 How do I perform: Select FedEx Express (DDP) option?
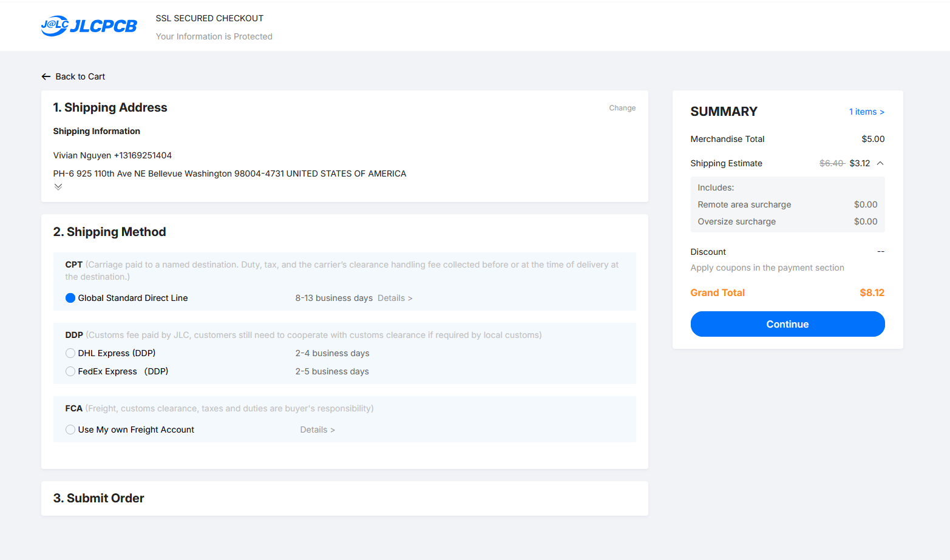pyautogui.click(x=70, y=371)
